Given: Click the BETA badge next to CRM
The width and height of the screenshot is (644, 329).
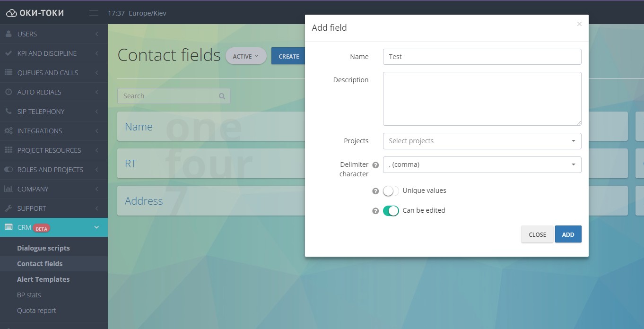Looking at the screenshot, I should [x=42, y=228].
